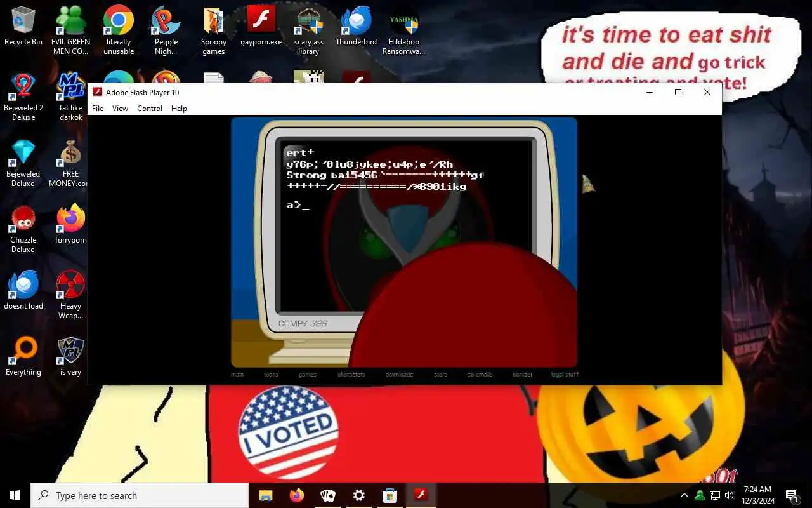
Task: Open the Control menu in Flash Player
Action: (150, 109)
